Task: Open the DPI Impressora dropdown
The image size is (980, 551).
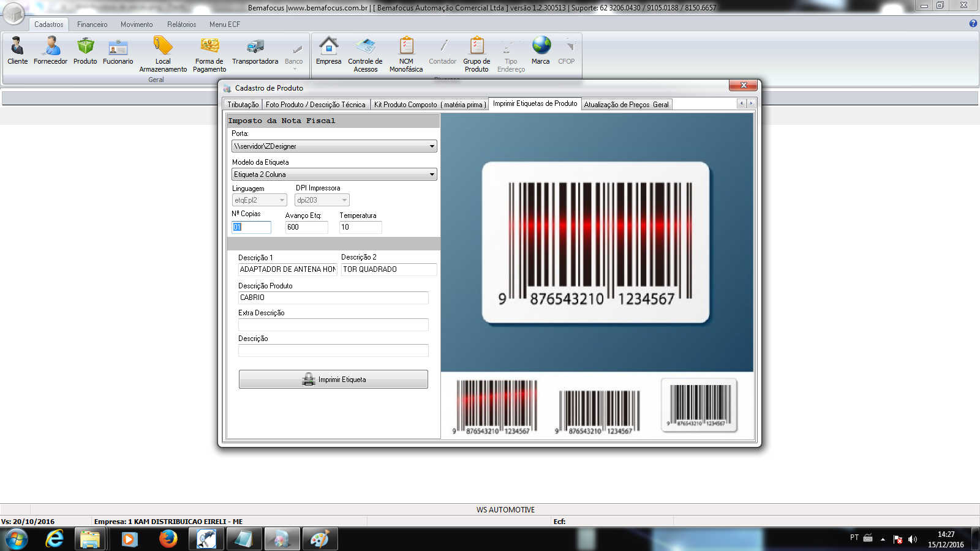Action: [322, 200]
